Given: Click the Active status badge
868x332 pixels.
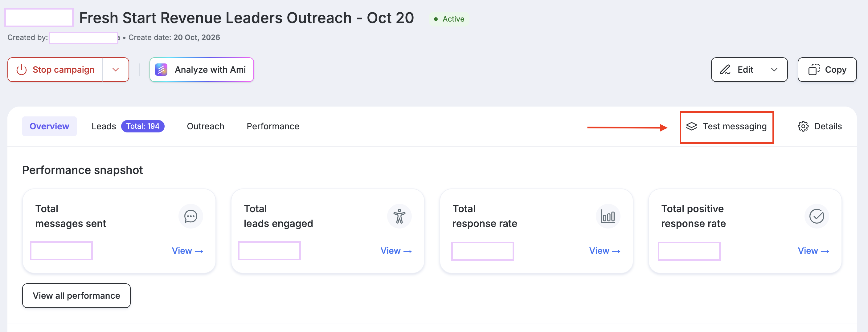Looking at the screenshot, I should click(449, 19).
